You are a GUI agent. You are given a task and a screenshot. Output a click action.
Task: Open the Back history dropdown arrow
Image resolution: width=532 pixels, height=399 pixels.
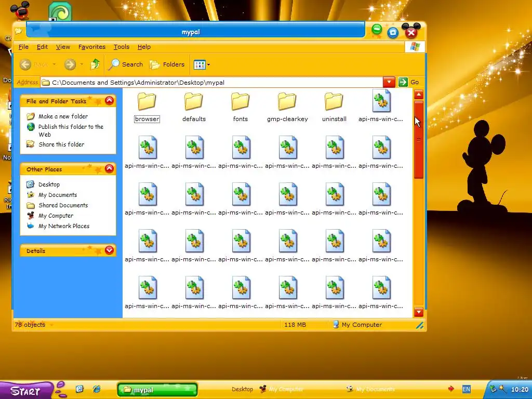(54, 64)
